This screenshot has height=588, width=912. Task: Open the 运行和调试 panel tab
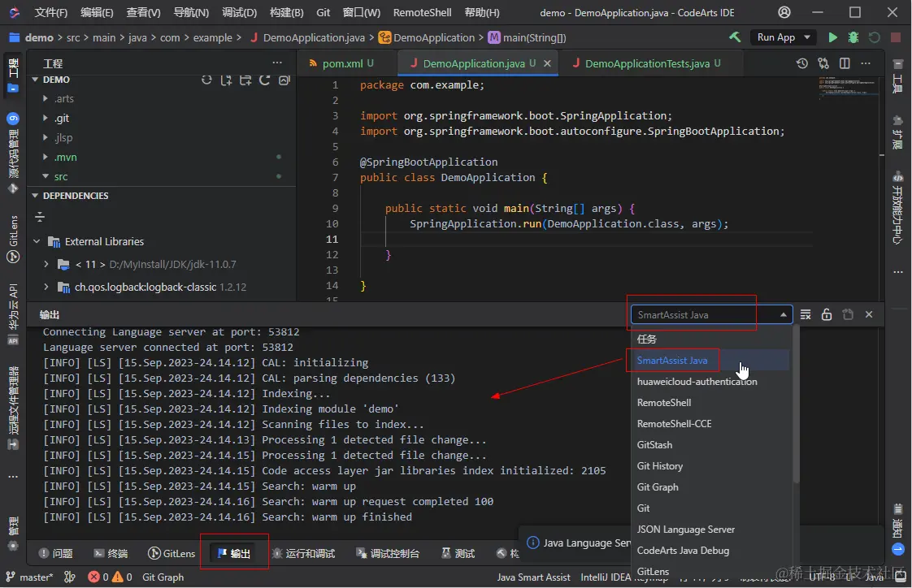click(x=304, y=553)
